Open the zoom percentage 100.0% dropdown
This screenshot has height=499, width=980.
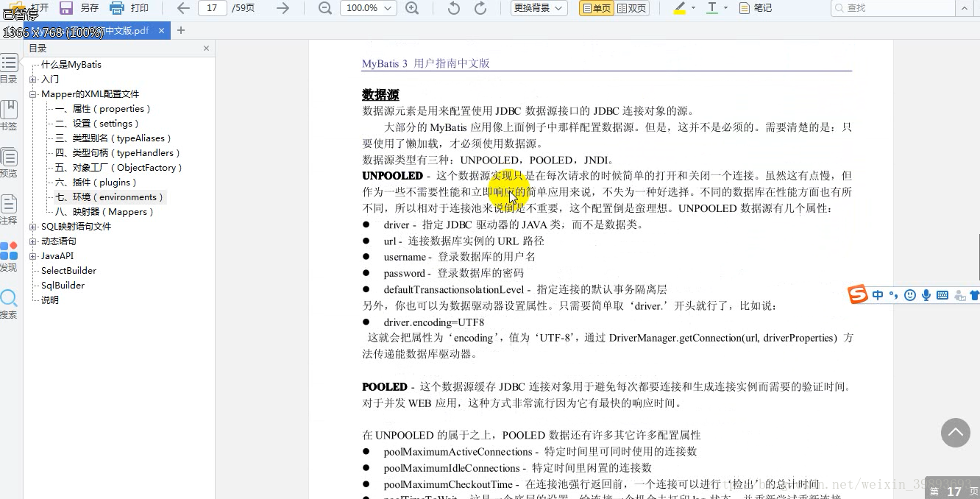tap(368, 8)
